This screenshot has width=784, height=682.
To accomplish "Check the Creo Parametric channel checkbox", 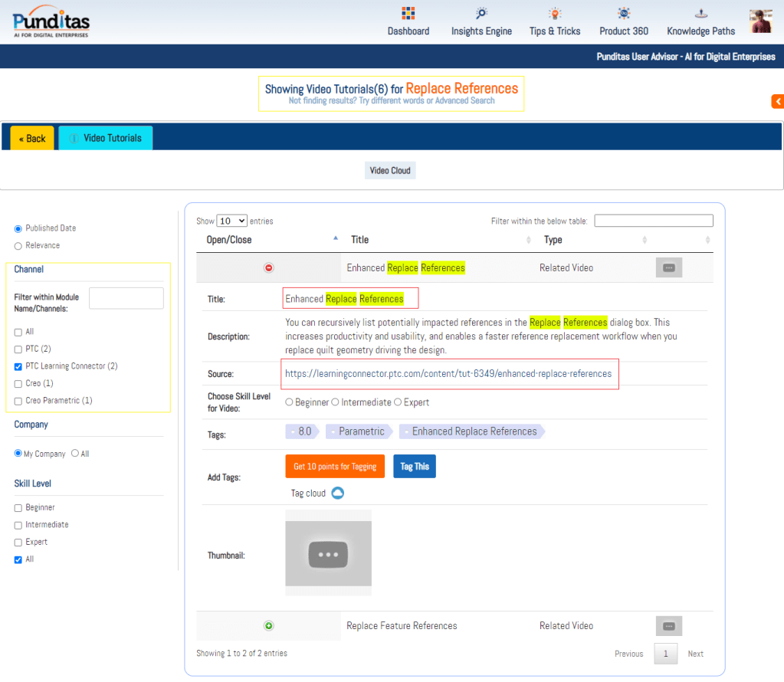I will point(18,401).
